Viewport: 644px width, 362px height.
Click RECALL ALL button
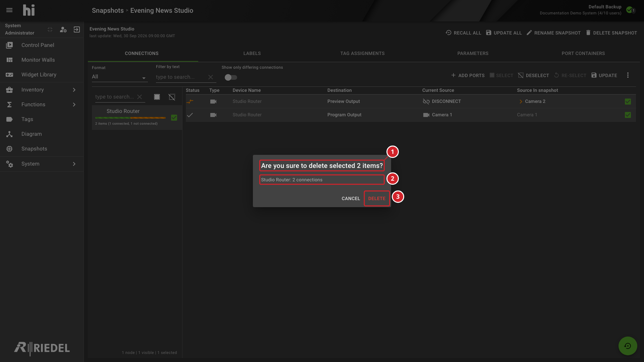[463, 33]
